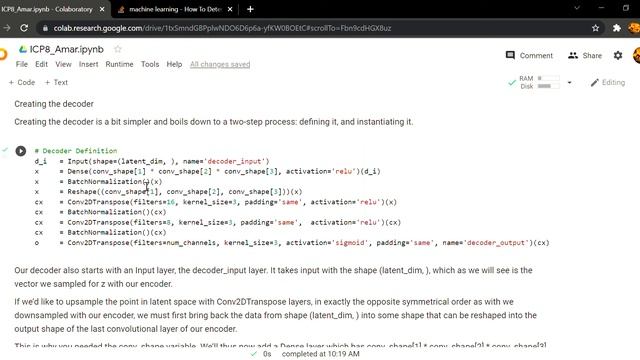The image size is (640, 360).
Task: Click the notebook title ICP8_Amar.ipynb
Action: (67, 49)
